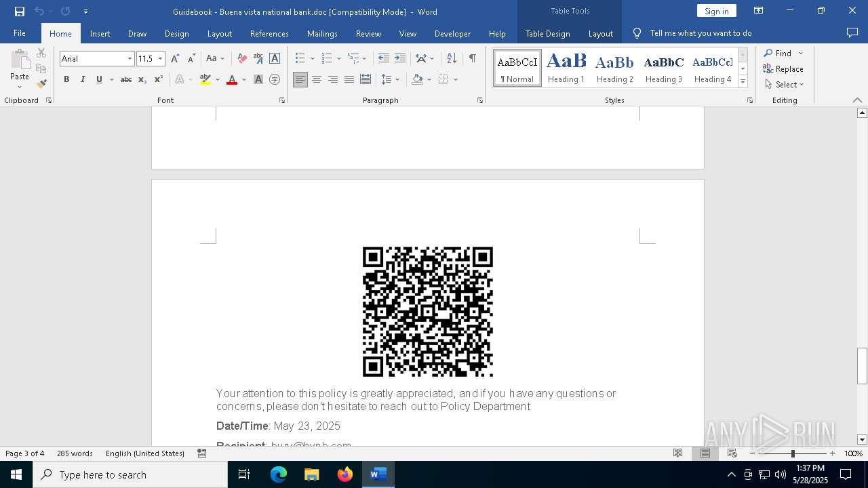This screenshot has height=488, width=868.
Task: Open the Borders dropdown arrow
Action: point(456,79)
